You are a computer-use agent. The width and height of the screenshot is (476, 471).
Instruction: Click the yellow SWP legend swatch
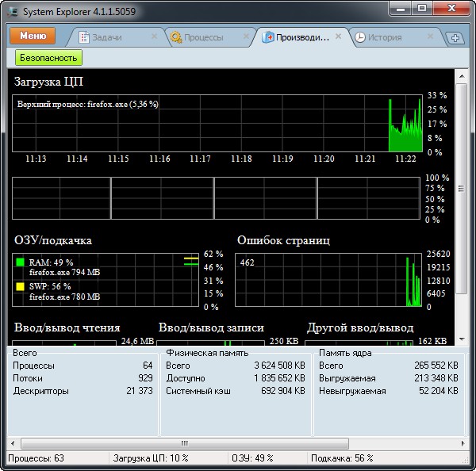click(x=20, y=286)
